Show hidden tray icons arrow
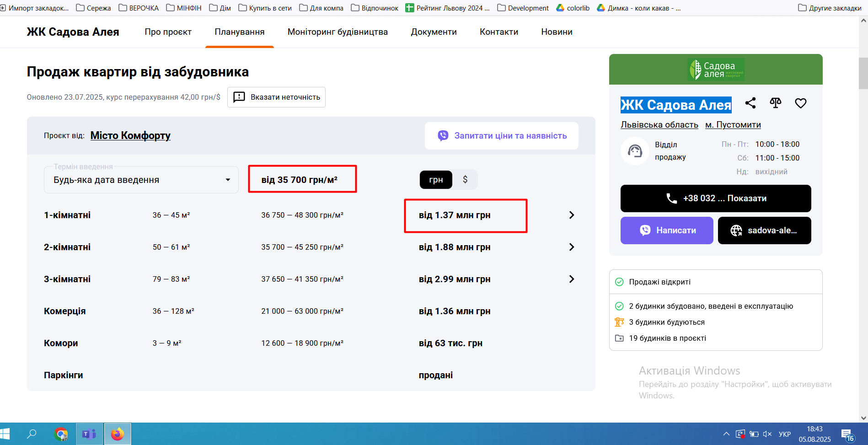 tap(726, 434)
